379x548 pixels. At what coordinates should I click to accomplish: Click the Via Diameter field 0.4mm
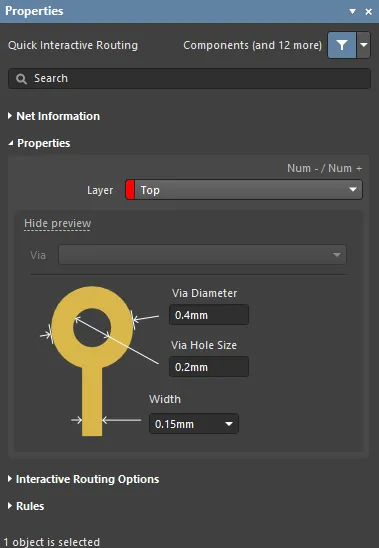[209, 315]
